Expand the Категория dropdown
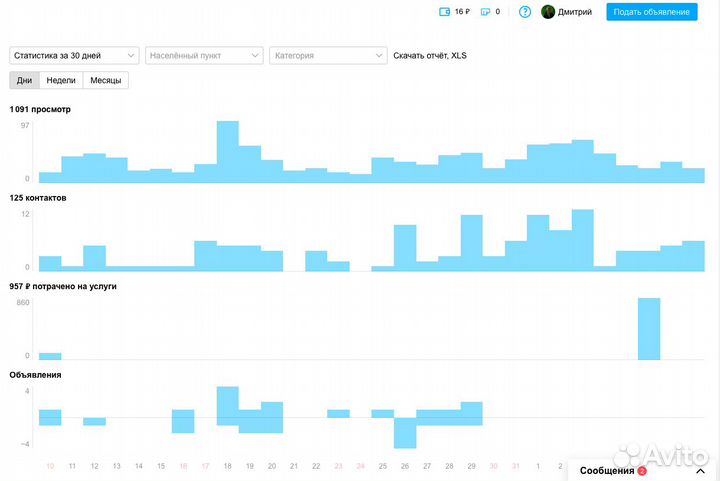Image resolution: width=720 pixels, height=481 pixels. (x=328, y=56)
